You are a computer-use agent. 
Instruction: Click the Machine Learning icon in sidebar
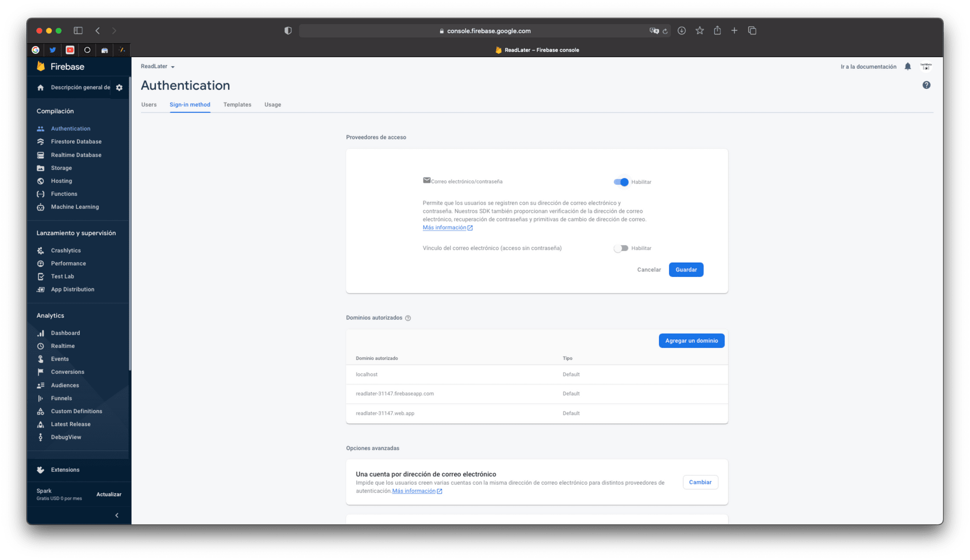[41, 207]
